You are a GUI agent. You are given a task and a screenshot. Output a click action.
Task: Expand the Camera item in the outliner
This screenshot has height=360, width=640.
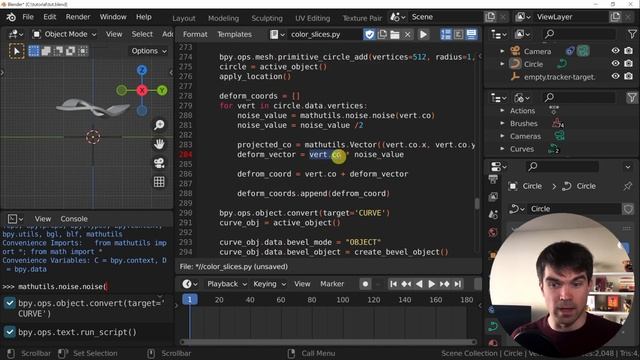502,51
